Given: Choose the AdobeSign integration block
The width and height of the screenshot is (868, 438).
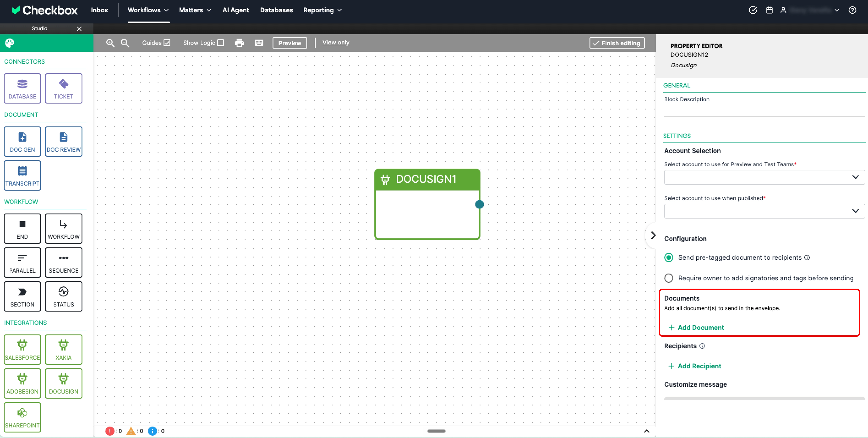Looking at the screenshot, I should 22,384.
